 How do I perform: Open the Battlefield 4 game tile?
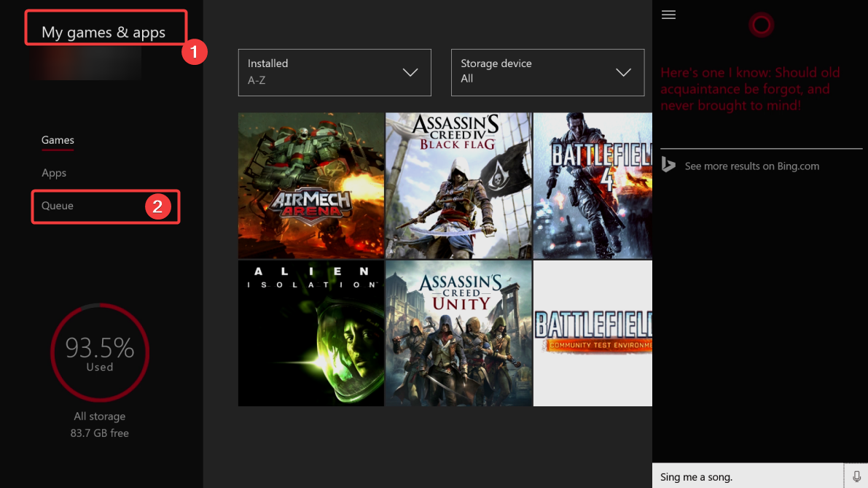593,185
